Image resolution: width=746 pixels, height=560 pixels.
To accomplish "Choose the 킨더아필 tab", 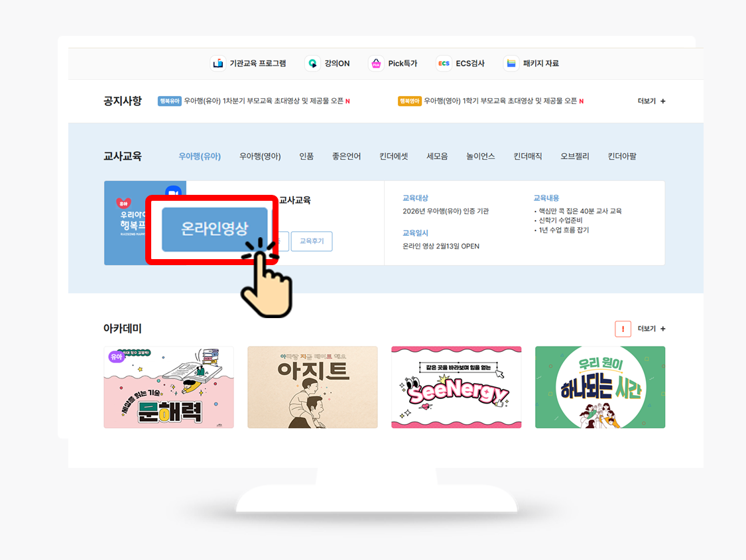I will (x=622, y=156).
